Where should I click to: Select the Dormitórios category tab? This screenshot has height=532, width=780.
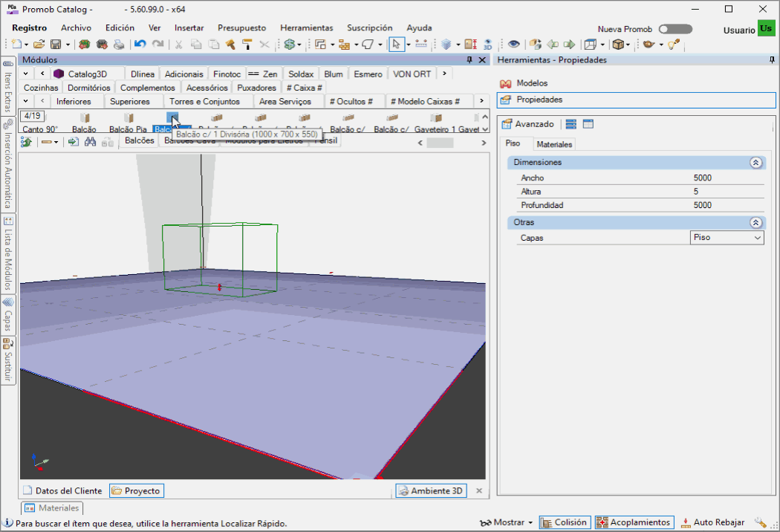pos(89,88)
